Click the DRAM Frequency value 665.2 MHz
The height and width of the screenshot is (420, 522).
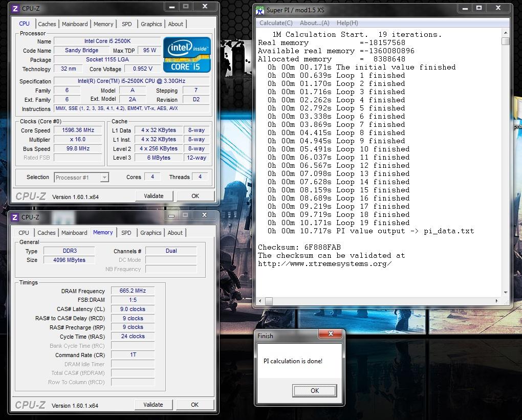(133, 291)
